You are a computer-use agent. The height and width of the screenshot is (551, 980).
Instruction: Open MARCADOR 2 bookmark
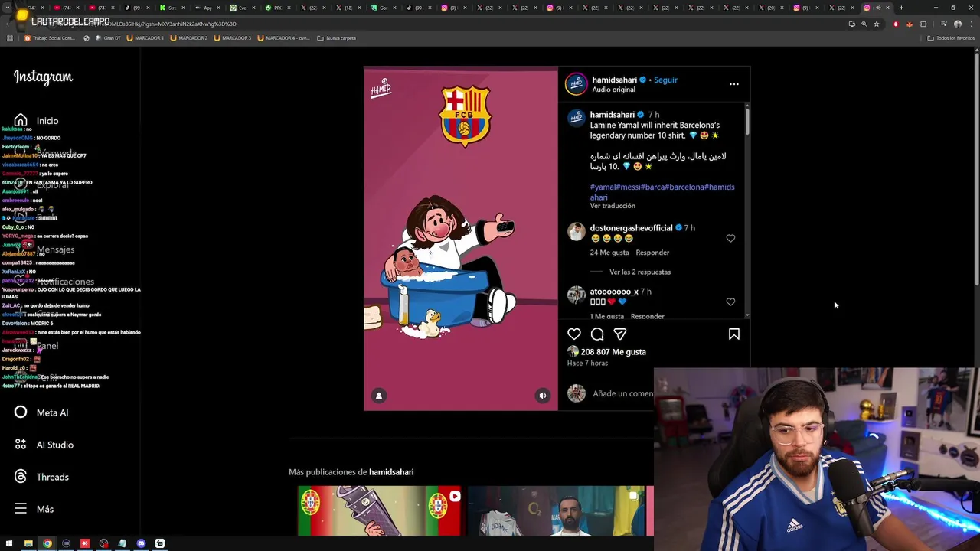click(188, 38)
